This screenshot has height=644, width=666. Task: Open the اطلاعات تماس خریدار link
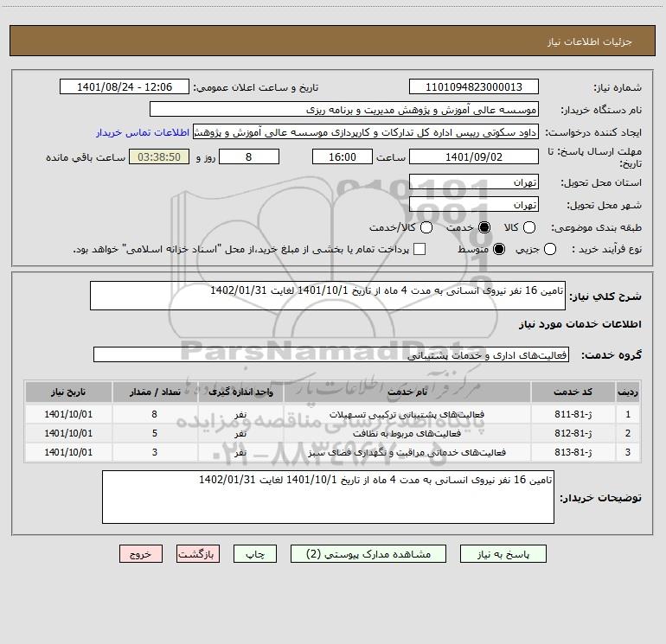(143, 132)
